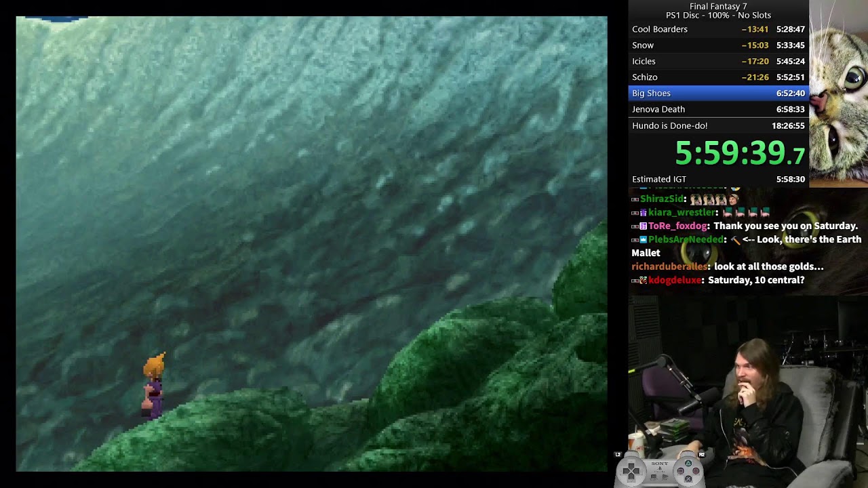The height and width of the screenshot is (488, 868).
Task: Click the Select button on controller overlay
Action: tap(654, 476)
